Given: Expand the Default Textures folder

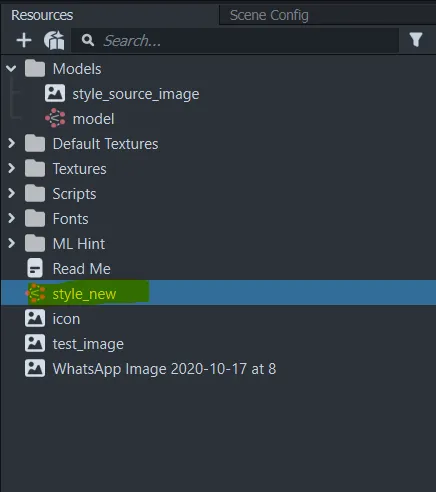Looking at the screenshot, I should coord(12,143).
